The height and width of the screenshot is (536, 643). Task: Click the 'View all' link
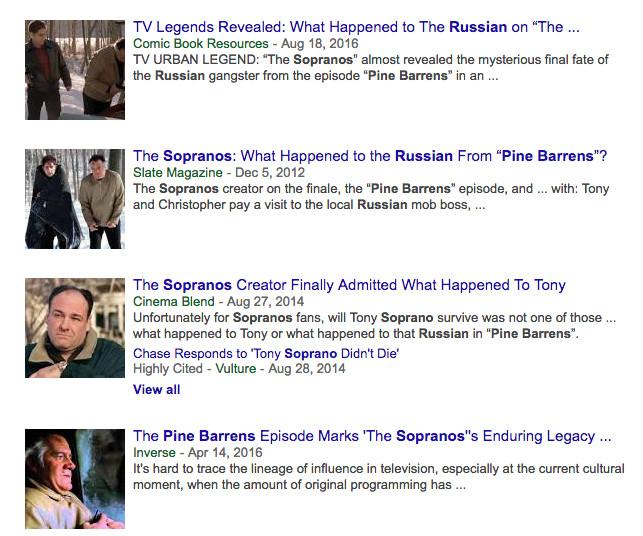click(157, 390)
